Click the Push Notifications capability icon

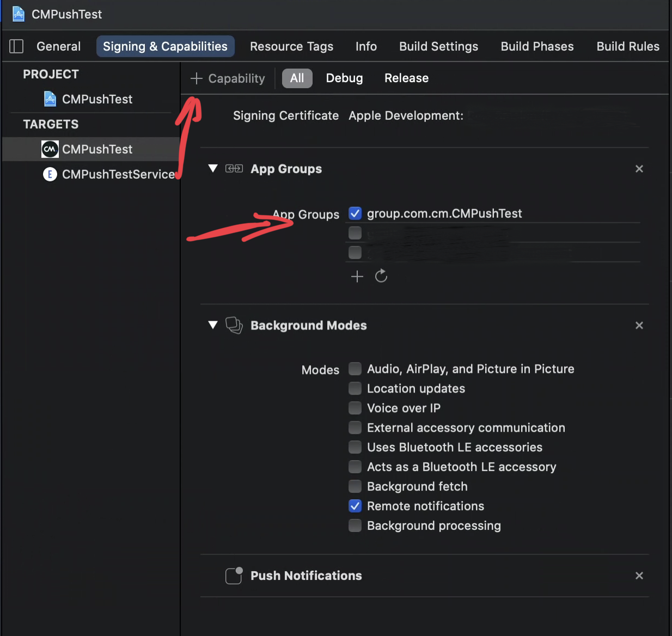tap(234, 576)
